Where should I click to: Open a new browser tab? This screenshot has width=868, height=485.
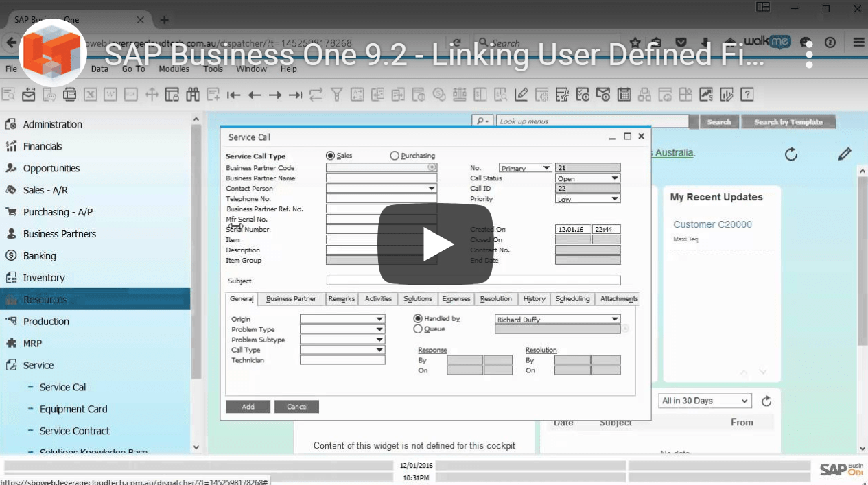pos(164,19)
